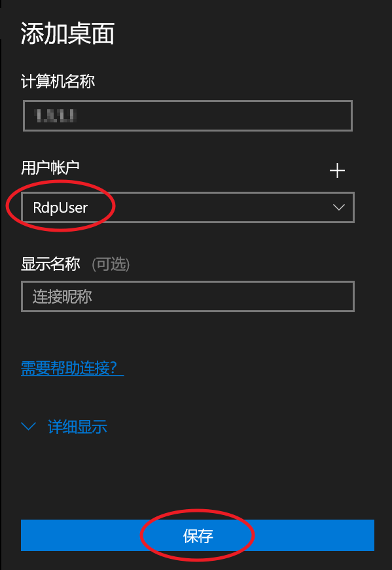Click the blurred address in computer name box
Screen dimensions: 392x570
(x=55, y=116)
